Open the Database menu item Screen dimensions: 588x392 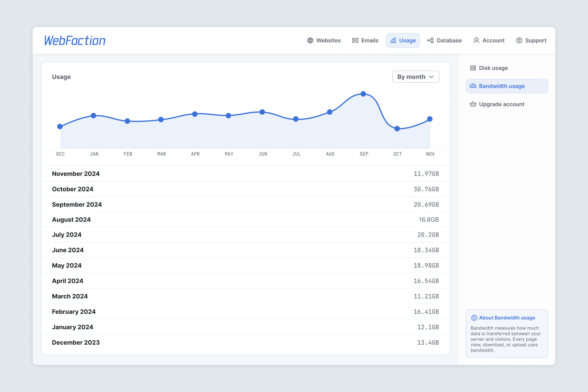tap(444, 41)
